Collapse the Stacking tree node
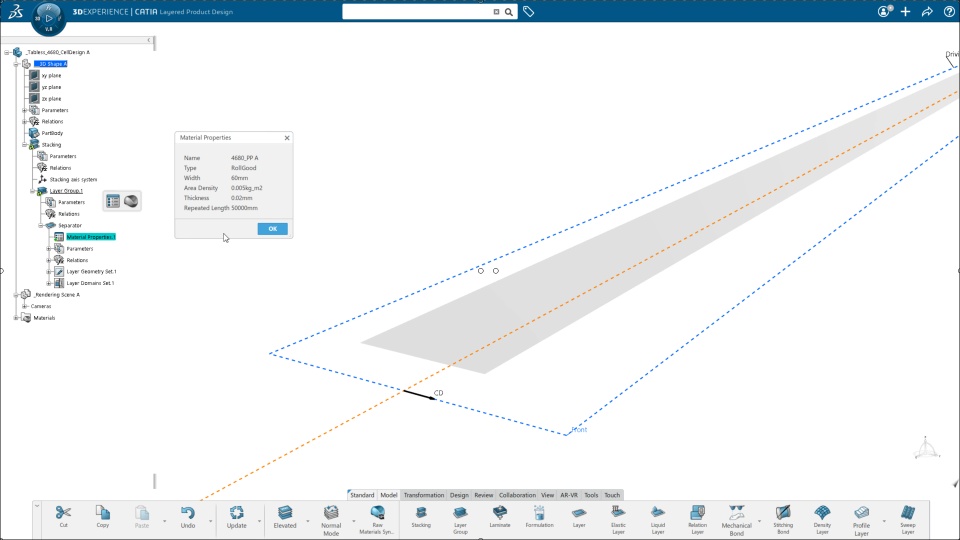Viewport: 960px width, 540px height. pyautogui.click(x=24, y=144)
